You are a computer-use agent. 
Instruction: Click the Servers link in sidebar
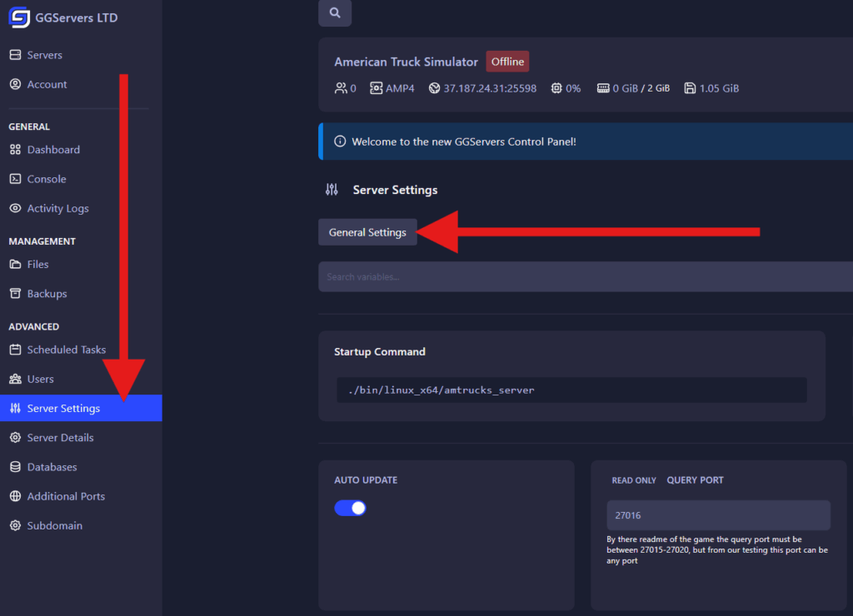44,55
